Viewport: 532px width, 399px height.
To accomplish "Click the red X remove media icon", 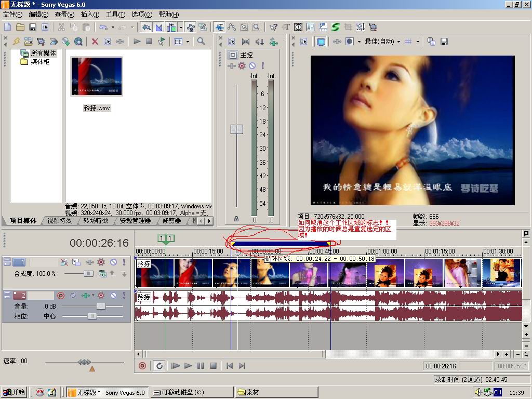I will point(95,42).
